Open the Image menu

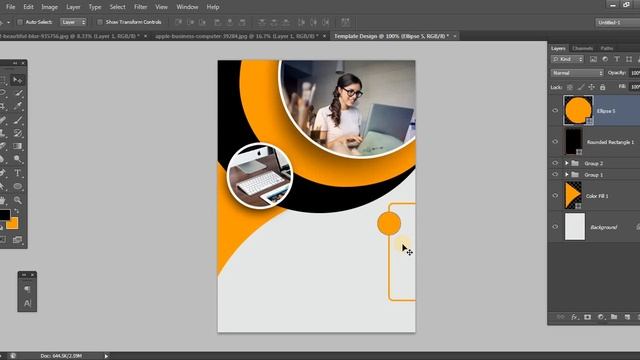pos(49,7)
